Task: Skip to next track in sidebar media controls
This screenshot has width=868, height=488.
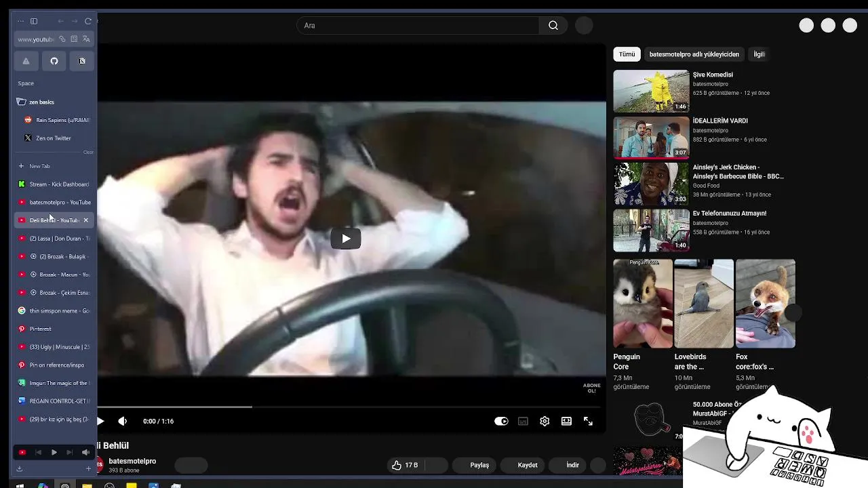Action: tap(69, 452)
